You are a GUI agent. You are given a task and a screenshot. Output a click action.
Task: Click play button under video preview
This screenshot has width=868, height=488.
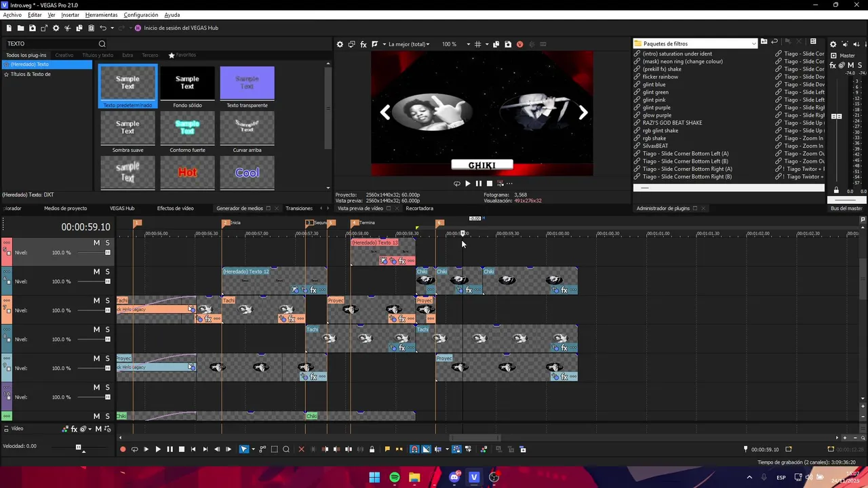pyautogui.click(x=467, y=184)
